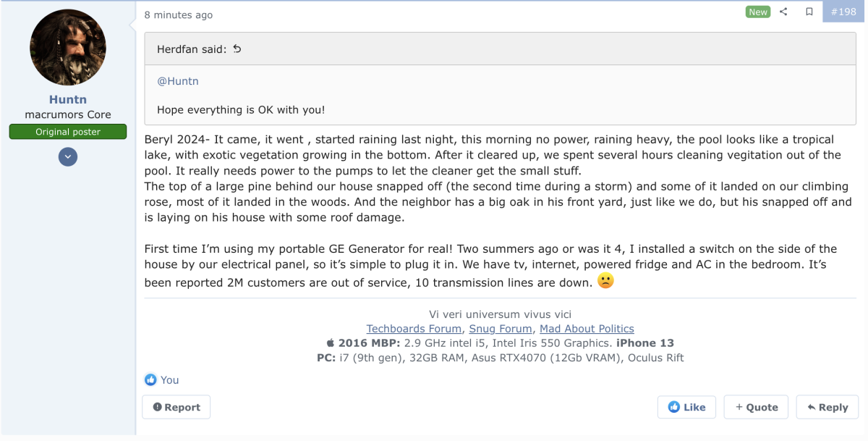
Task: Visit the Mad About Politics link
Action: click(587, 329)
